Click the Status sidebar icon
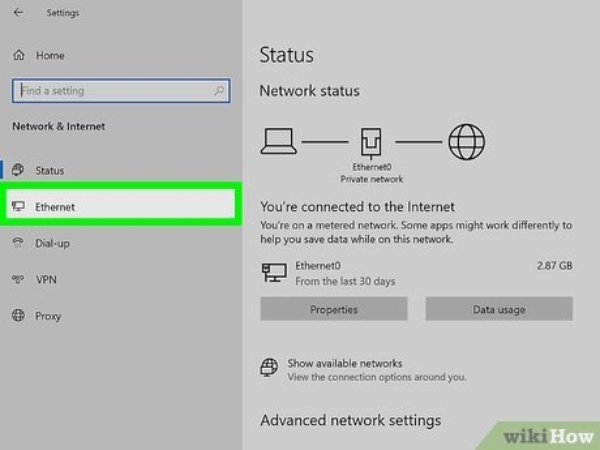600x450 pixels. 18,171
